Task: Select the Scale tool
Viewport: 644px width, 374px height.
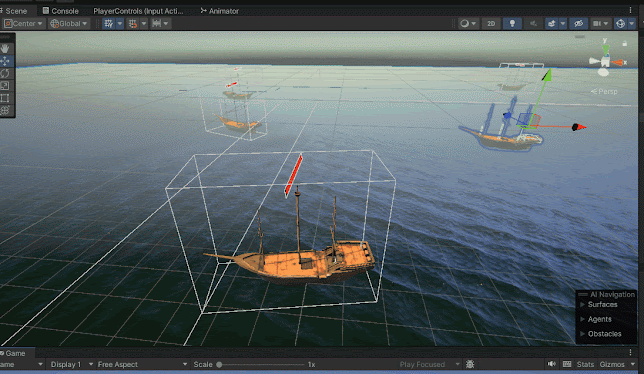Action: [5, 86]
